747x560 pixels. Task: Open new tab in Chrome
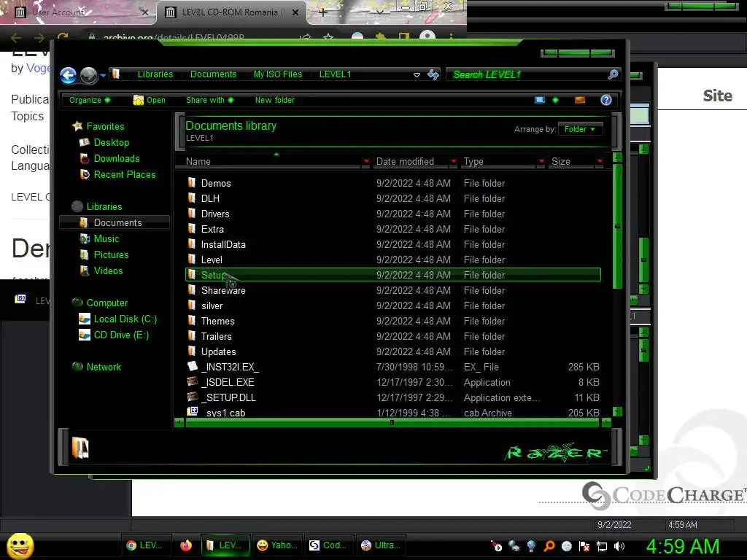tap(323, 12)
